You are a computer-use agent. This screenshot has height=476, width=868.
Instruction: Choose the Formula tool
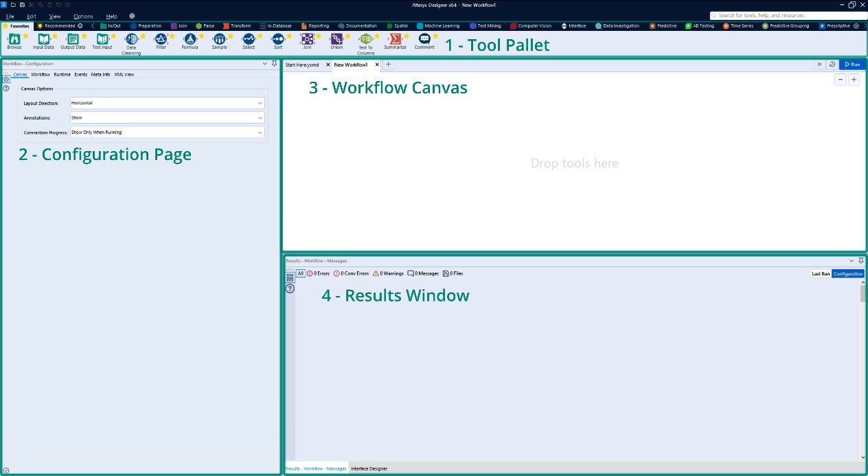pos(190,39)
